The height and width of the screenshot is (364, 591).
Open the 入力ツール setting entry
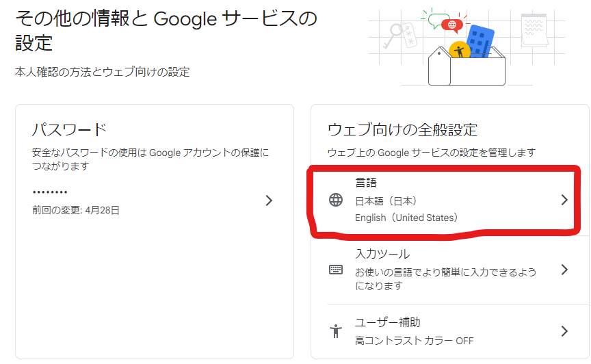coord(450,270)
